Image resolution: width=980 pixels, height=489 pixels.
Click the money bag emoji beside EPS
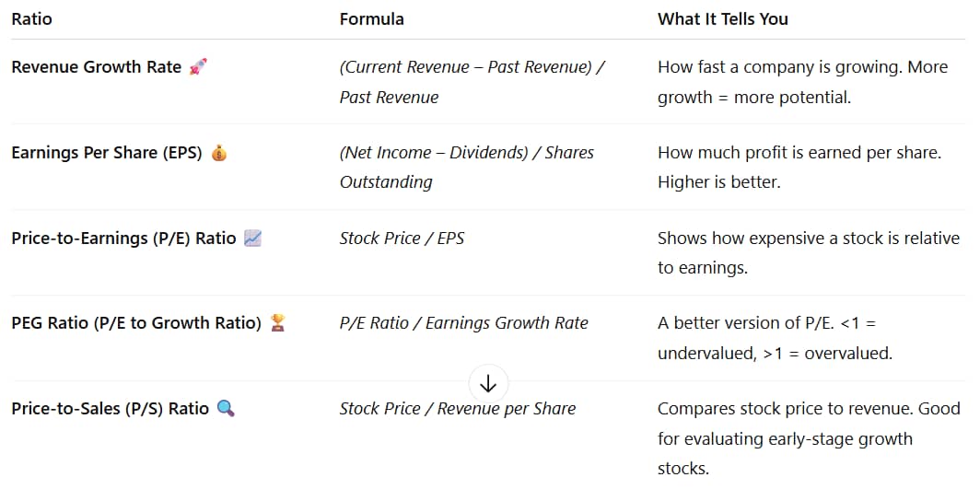click(219, 153)
